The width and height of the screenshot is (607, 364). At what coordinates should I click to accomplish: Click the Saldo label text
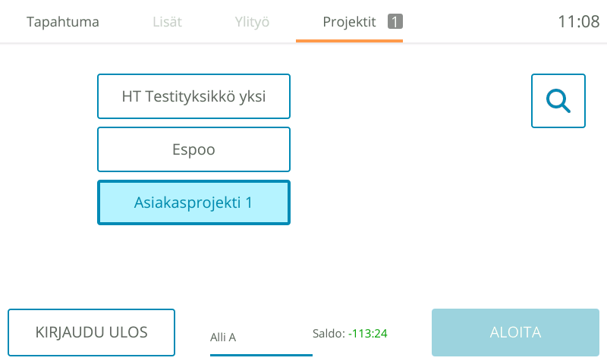pyautogui.click(x=329, y=334)
